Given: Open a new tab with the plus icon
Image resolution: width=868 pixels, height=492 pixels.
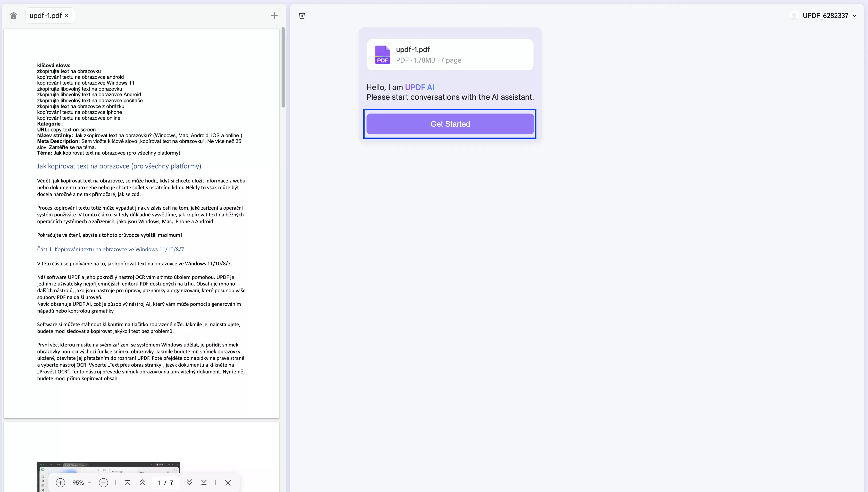Looking at the screenshot, I should point(275,15).
